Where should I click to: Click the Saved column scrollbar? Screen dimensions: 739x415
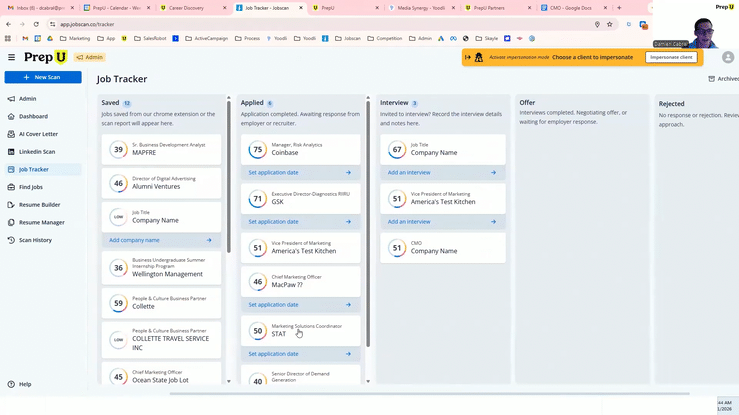pos(229,177)
